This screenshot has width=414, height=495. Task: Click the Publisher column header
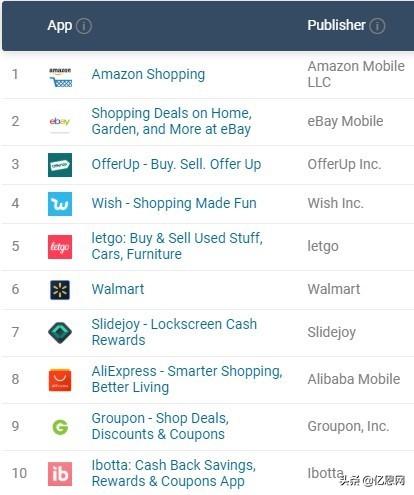[x=336, y=25]
